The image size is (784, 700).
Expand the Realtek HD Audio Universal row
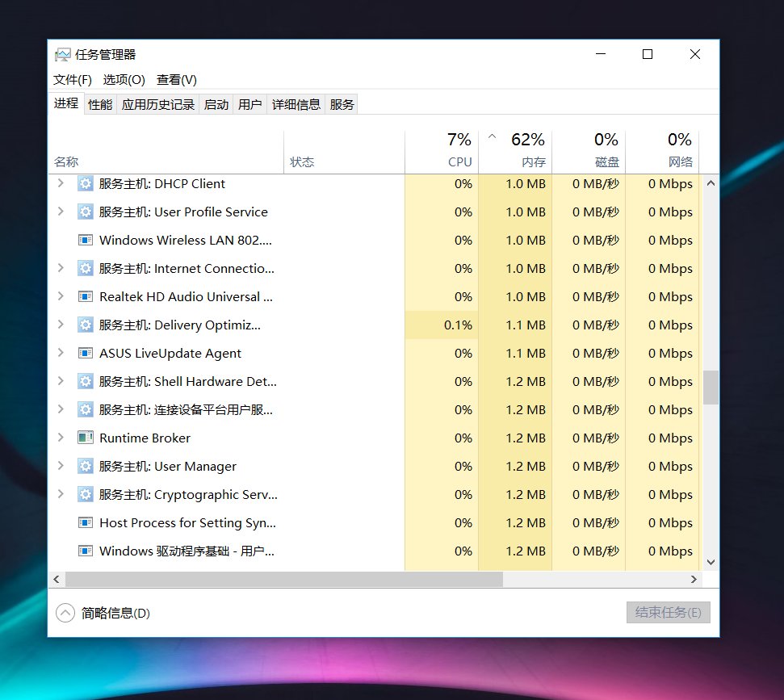click(x=61, y=296)
